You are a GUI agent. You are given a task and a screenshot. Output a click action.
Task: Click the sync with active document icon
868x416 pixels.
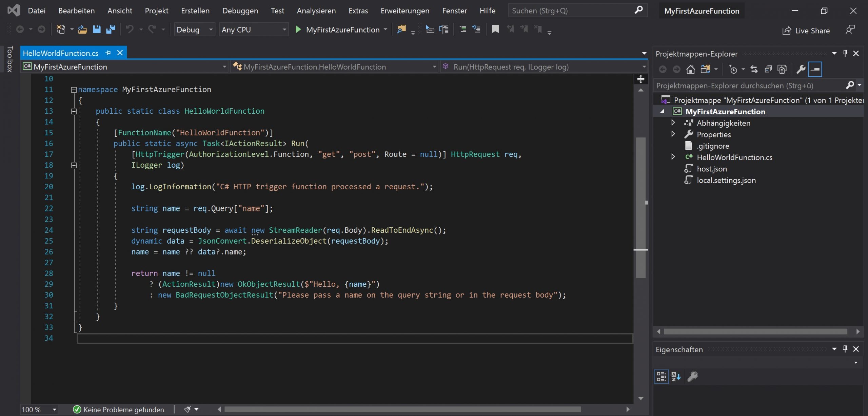point(754,70)
